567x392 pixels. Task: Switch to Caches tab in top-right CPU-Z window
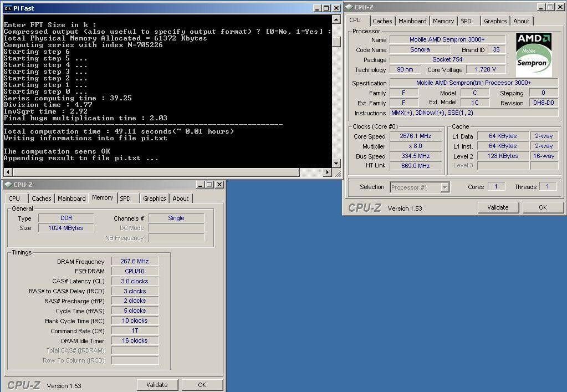(x=382, y=21)
